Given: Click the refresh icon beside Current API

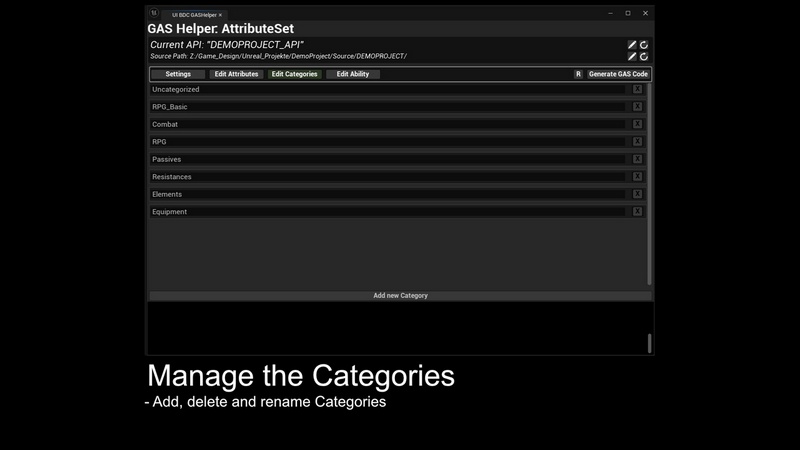Looking at the screenshot, I should click(x=644, y=45).
